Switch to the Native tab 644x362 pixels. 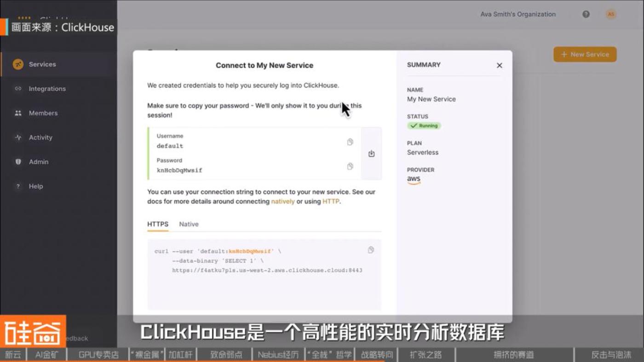pos(189,224)
